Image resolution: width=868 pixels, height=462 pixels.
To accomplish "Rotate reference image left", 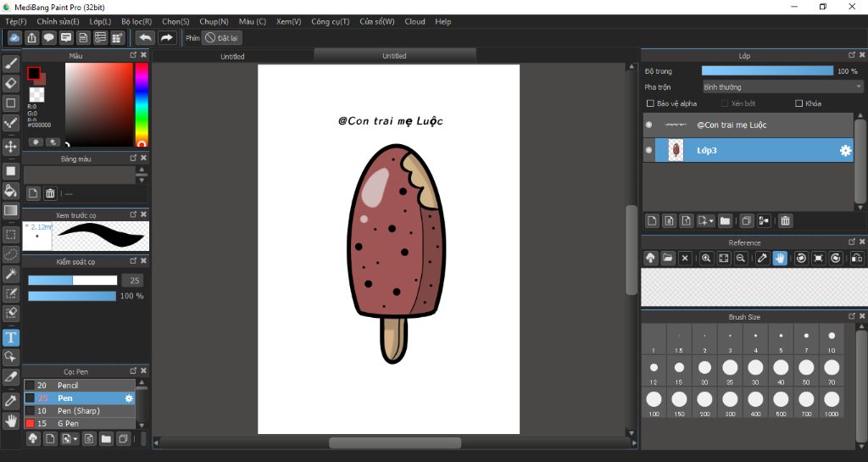I will (x=800, y=258).
